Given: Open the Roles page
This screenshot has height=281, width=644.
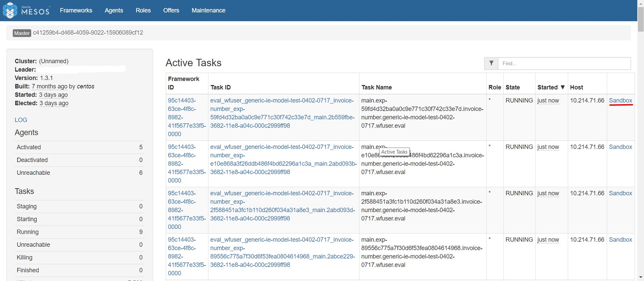Looking at the screenshot, I should (x=143, y=10).
